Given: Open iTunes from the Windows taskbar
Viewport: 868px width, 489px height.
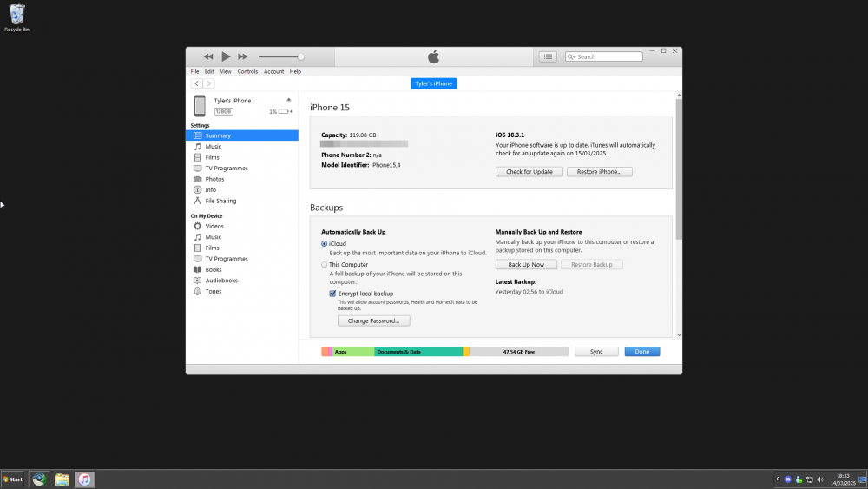Looking at the screenshot, I should pyautogui.click(x=84, y=479).
